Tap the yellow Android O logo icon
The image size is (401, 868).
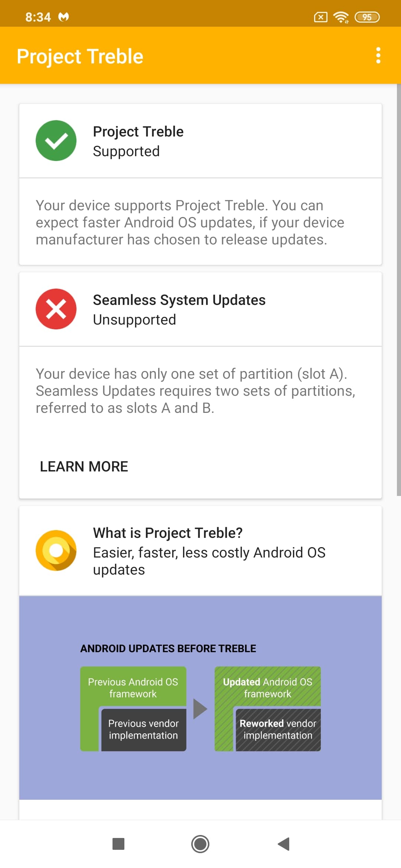(x=56, y=550)
